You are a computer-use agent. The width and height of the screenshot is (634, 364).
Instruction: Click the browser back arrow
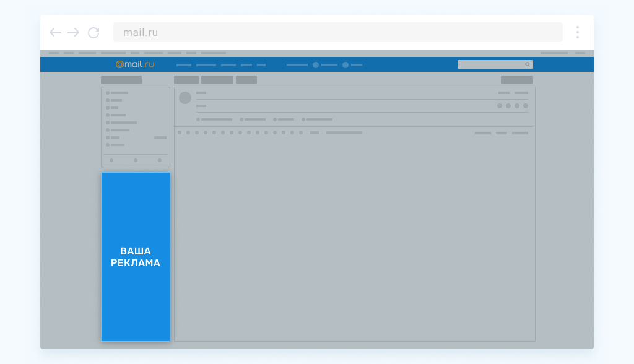pyautogui.click(x=55, y=32)
